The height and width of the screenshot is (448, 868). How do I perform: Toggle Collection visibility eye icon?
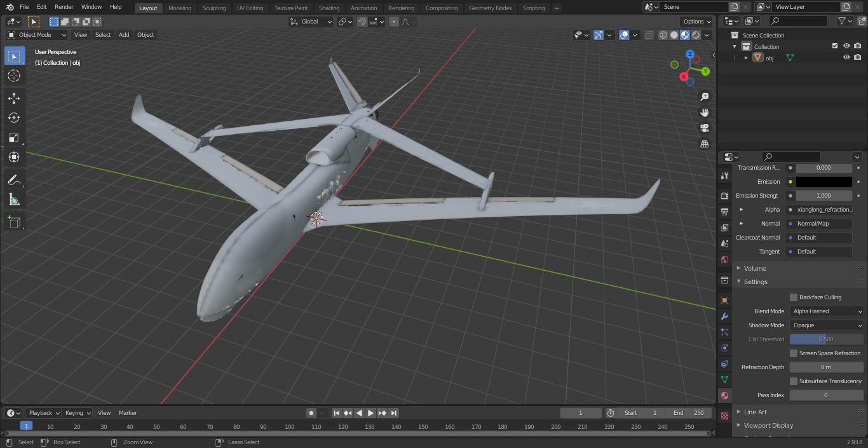(x=846, y=46)
